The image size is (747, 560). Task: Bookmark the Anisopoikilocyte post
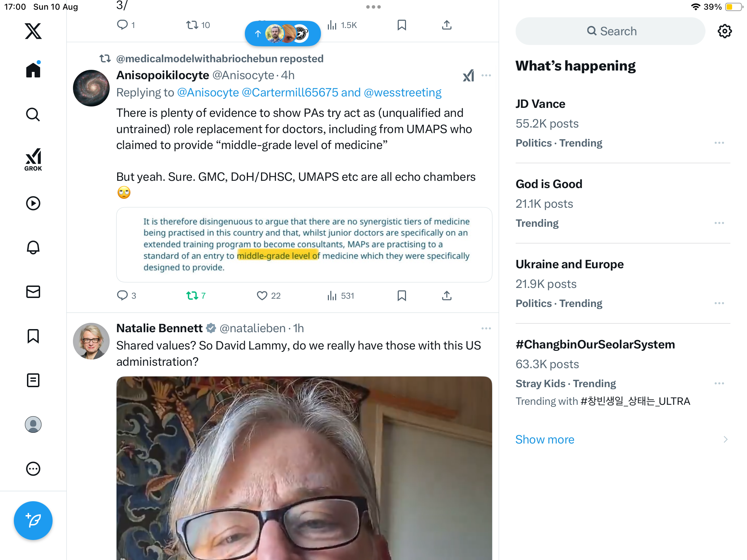(x=402, y=296)
